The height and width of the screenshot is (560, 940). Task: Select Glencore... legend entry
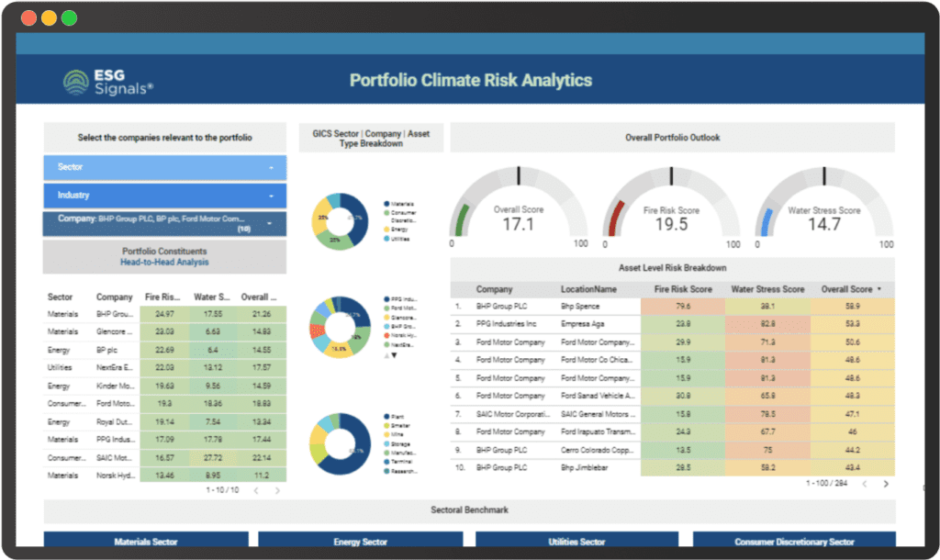(x=400, y=317)
